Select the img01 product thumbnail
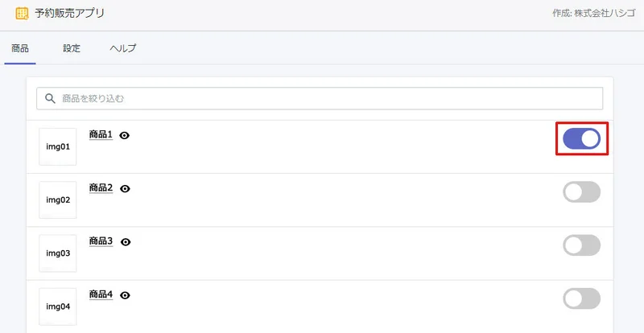The width and height of the screenshot is (644, 333). 57,146
